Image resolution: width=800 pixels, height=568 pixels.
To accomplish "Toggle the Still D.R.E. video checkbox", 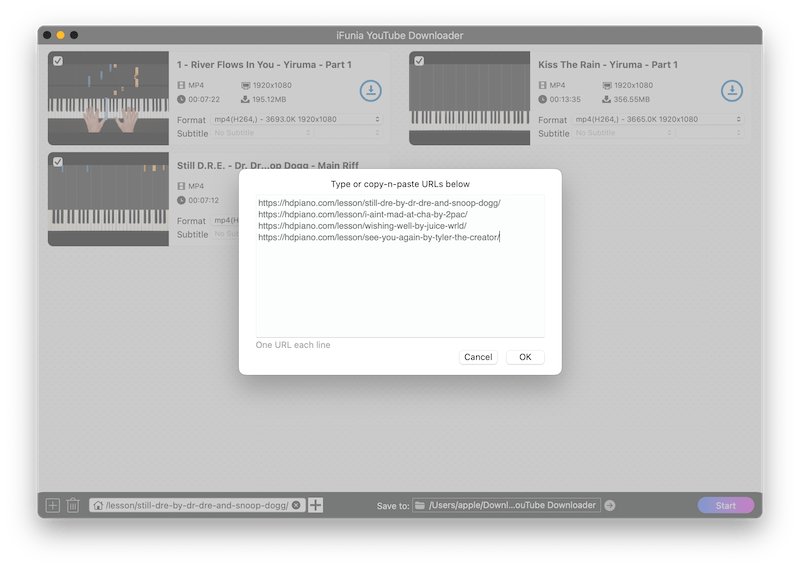I will (58, 161).
